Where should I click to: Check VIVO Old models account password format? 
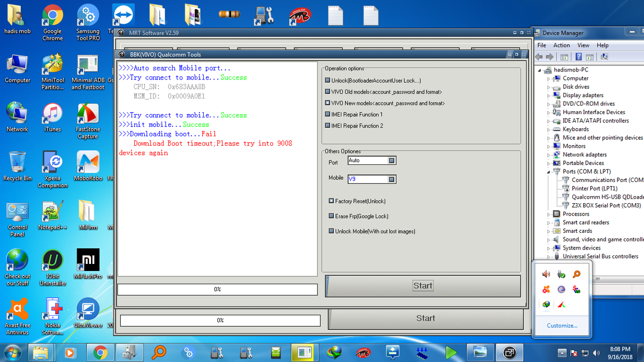click(328, 92)
